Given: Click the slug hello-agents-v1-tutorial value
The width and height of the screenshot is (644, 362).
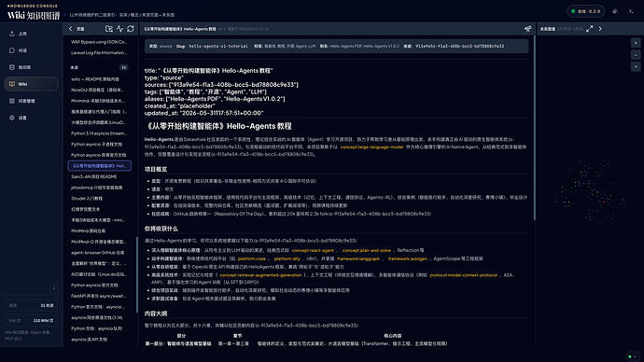Looking at the screenshot, I should [x=218, y=47].
